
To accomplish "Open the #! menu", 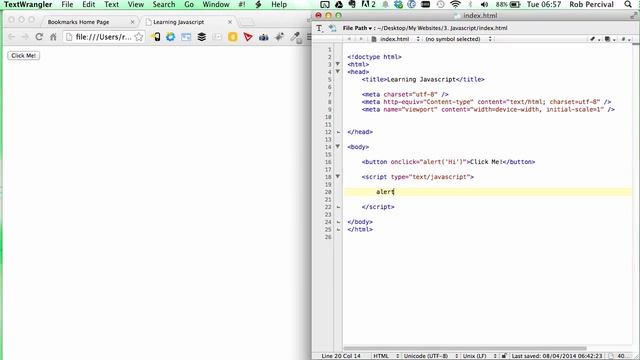I will pos(242,4).
